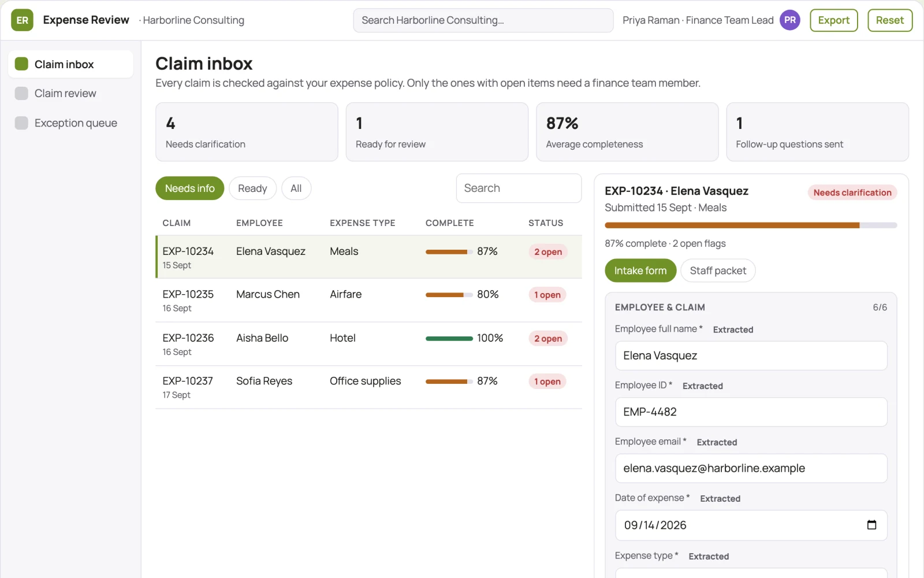The height and width of the screenshot is (578, 924).
Task: Select claim EXP-10237 row
Action: (368, 387)
